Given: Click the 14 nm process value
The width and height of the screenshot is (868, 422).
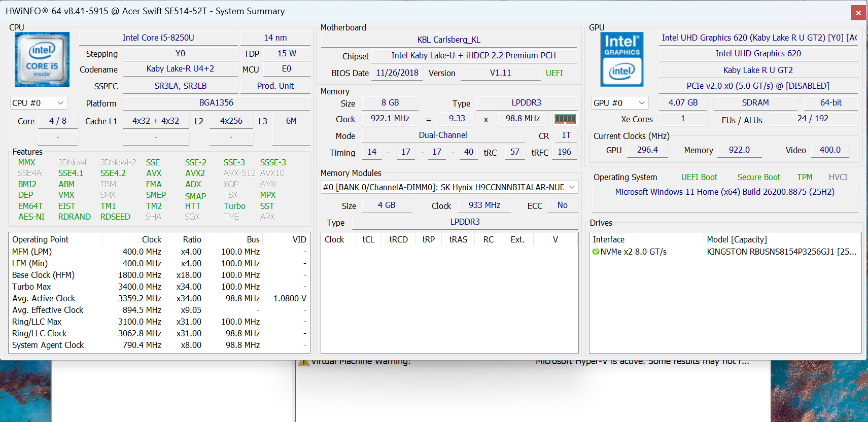Looking at the screenshot, I should [x=275, y=38].
